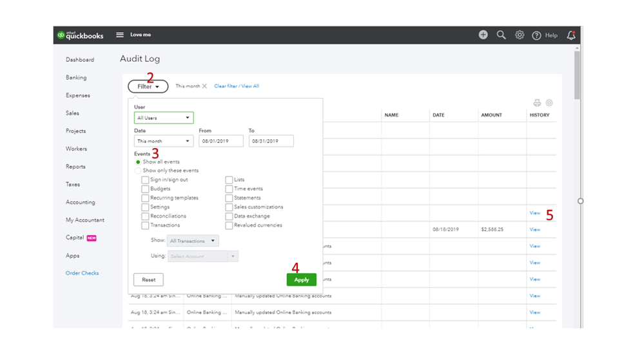Check the Data exchange box
644x362 pixels.
coord(229,216)
